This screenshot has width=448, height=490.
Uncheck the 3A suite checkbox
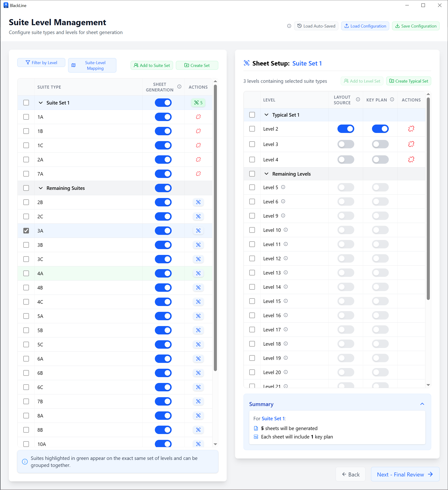26,231
